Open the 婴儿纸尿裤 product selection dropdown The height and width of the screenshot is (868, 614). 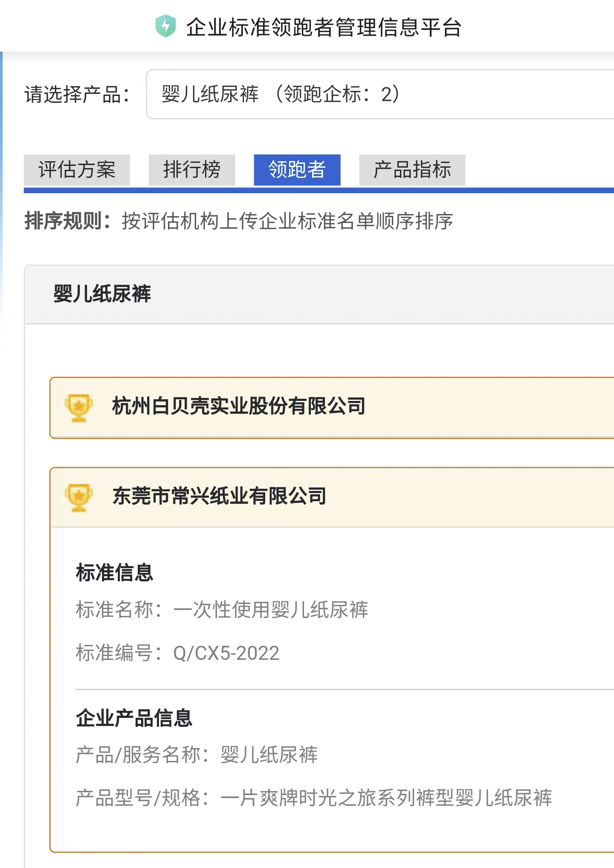[x=380, y=94]
